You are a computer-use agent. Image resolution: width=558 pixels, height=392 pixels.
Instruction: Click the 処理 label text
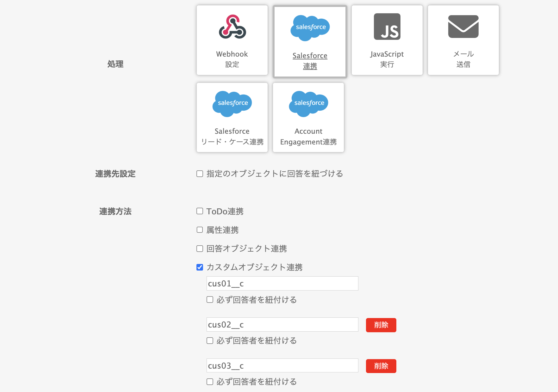[x=115, y=64]
